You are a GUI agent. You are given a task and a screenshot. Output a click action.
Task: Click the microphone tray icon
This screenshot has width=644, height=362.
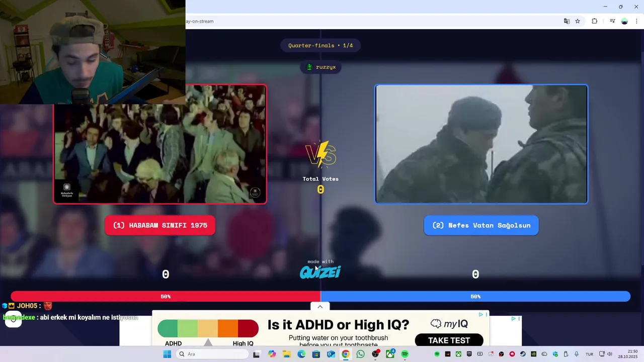[x=577, y=354]
